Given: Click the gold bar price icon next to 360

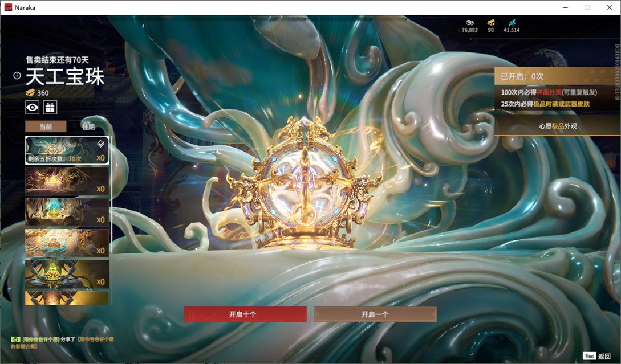Looking at the screenshot, I should [30, 93].
